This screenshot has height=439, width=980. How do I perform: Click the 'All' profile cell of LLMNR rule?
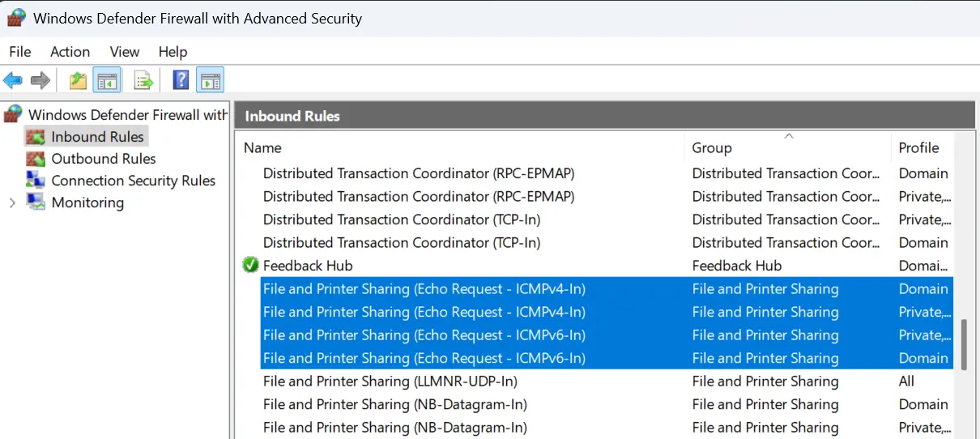click(x=906, y=381)
